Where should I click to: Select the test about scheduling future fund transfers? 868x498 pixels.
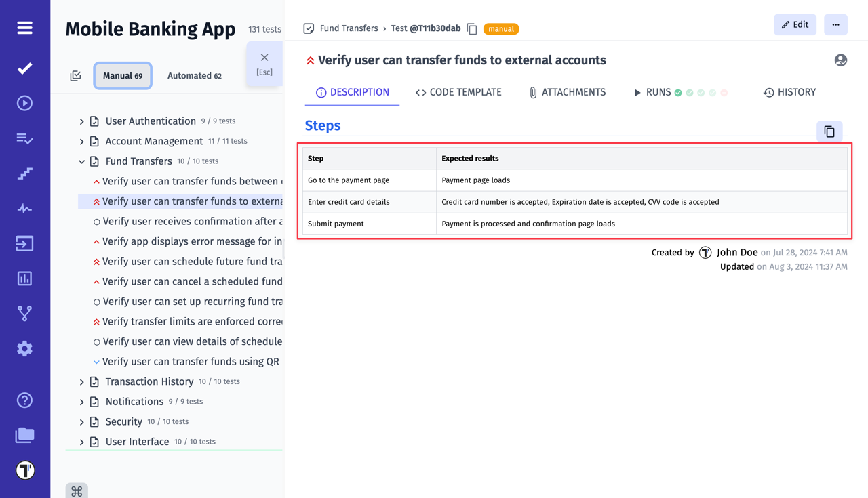(192, 261)
